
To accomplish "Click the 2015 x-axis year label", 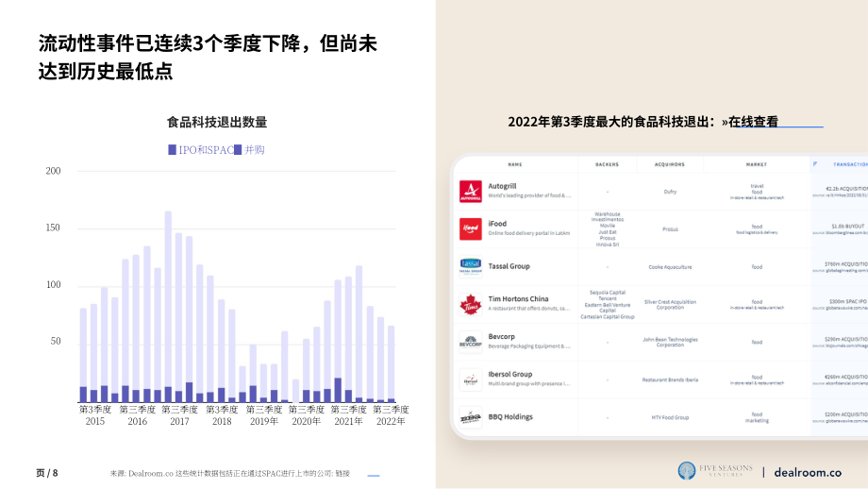I will [x=94, y=421].
